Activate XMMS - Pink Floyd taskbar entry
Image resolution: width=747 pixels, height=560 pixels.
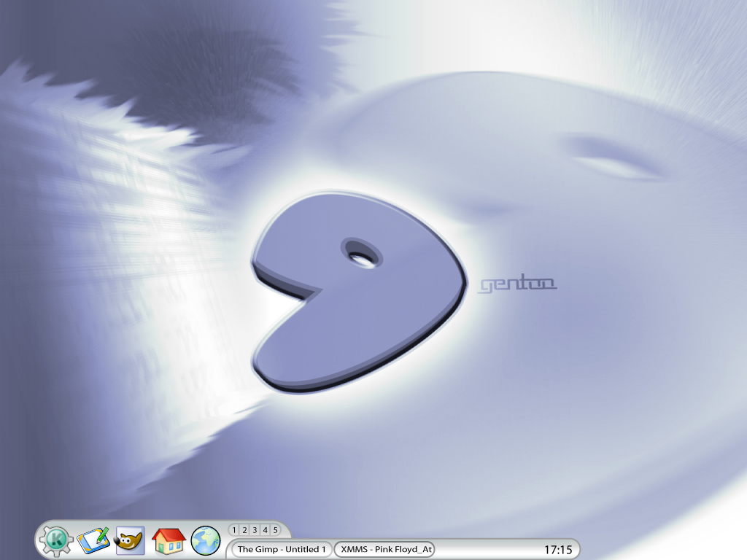385,549
